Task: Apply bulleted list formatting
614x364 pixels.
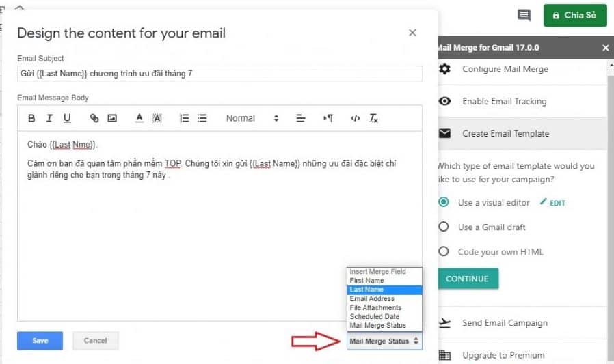Action: [x=202, y=118]
